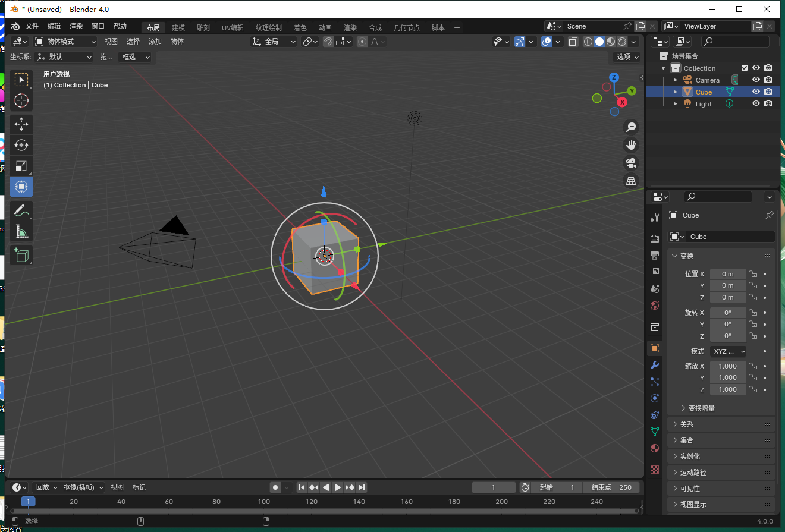Open the Tool properties tab
Image resolution: width=785 pixels, height=532 pixels.
pyautogui.click(x=655, y=218)
